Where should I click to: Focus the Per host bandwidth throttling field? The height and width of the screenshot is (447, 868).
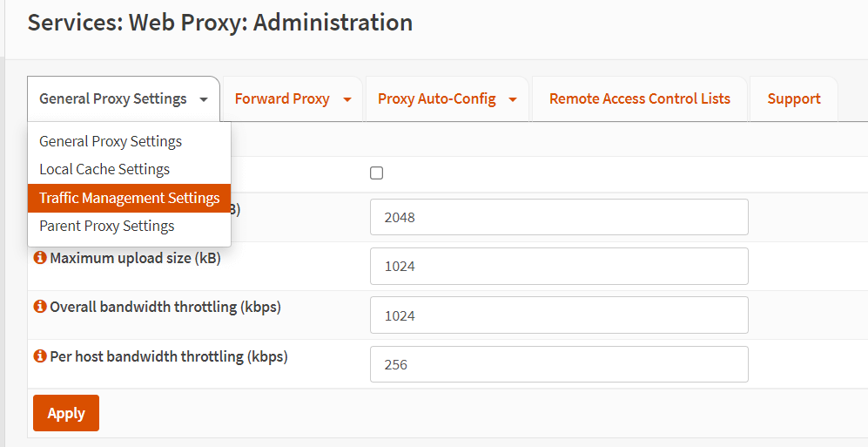(558, 364)
